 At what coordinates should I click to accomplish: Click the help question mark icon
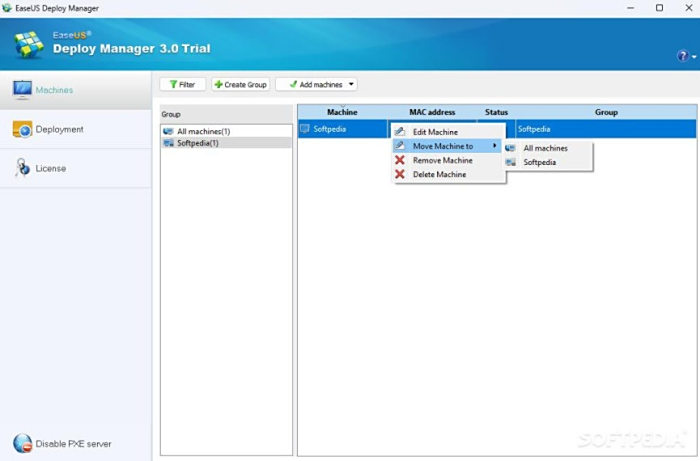pos(681,56)
